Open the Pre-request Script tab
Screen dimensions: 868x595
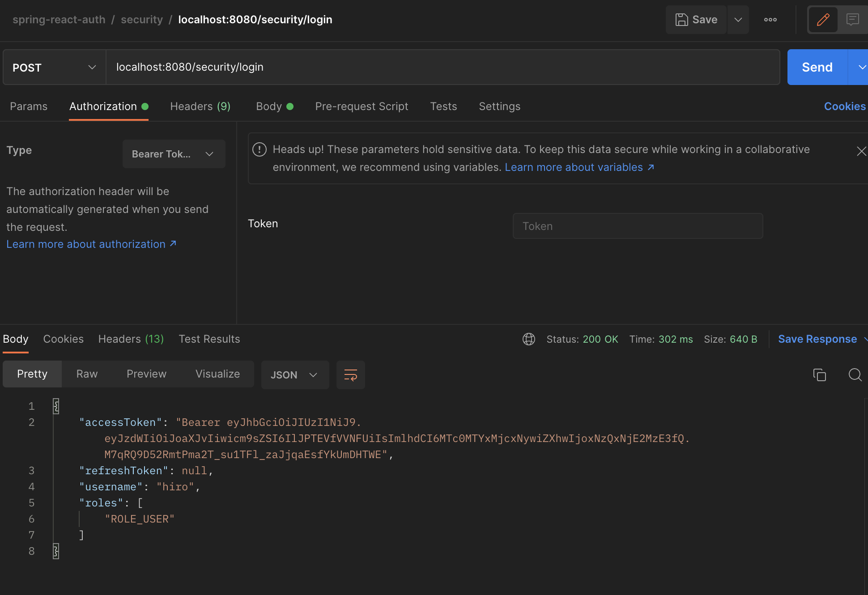point(362,106)
